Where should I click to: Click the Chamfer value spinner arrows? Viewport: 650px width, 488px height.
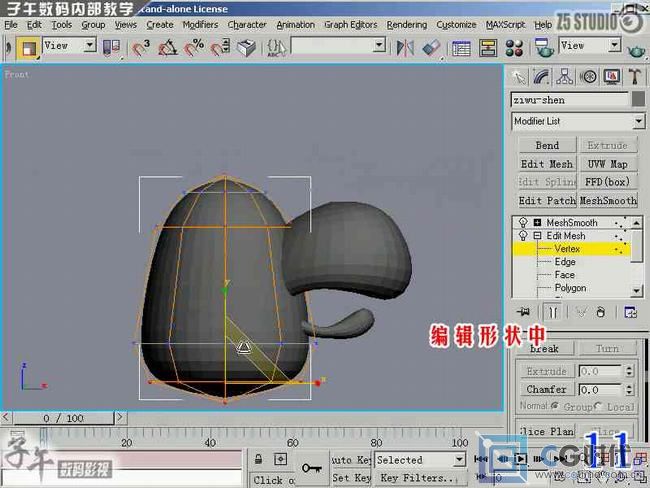[x=629, y=390]
